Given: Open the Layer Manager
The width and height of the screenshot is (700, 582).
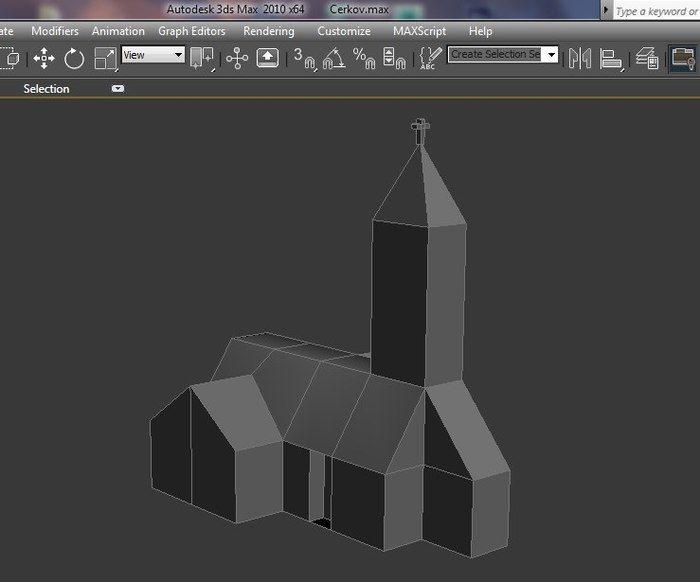Looking at the screenshot, I should [x=648, y=59].
